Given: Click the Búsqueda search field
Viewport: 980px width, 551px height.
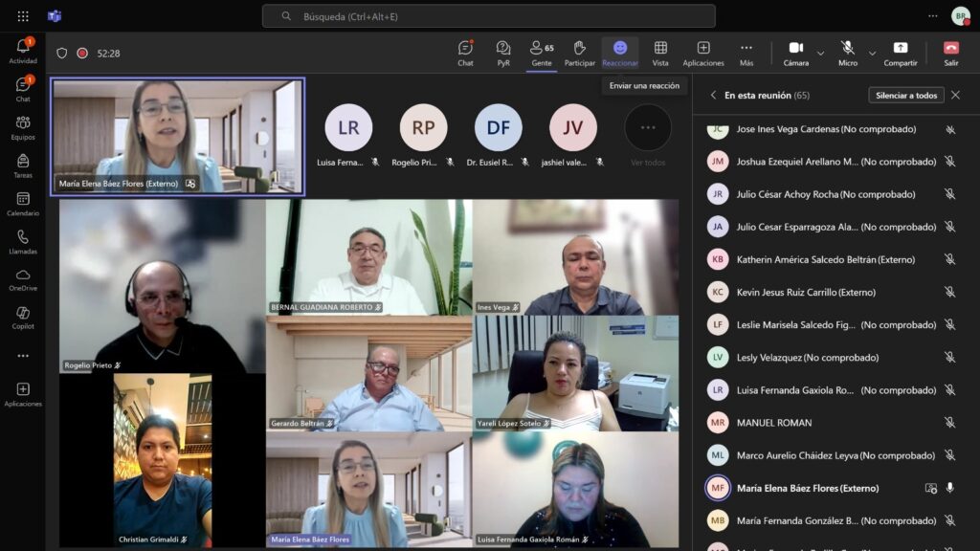Looking at the screenshot, I should click(x=488, y=16).
